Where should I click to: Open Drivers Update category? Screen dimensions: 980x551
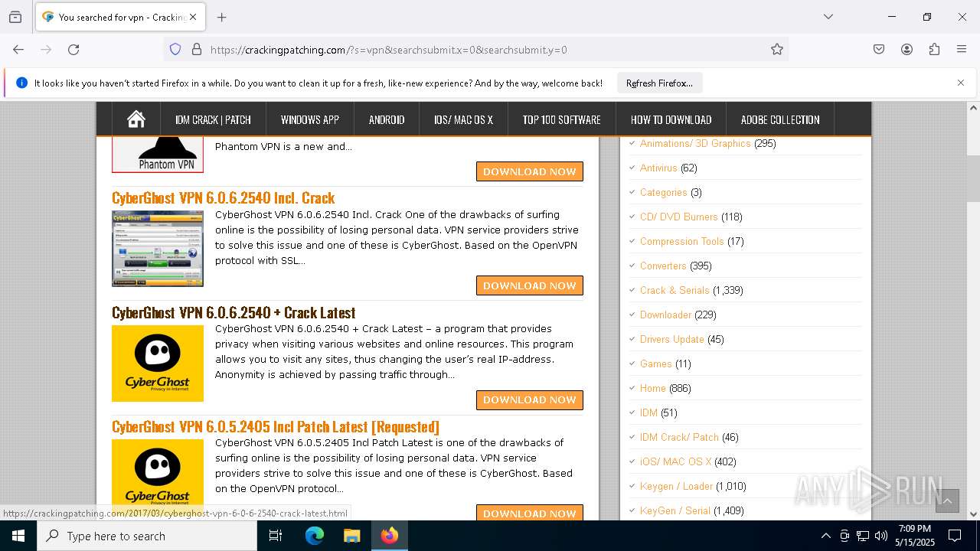[x=672, y=339]
